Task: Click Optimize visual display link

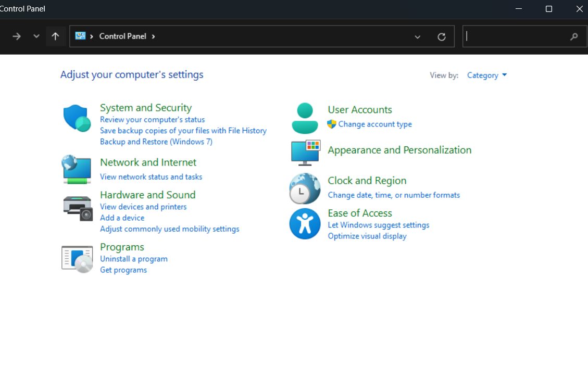Action: (367, 236)
